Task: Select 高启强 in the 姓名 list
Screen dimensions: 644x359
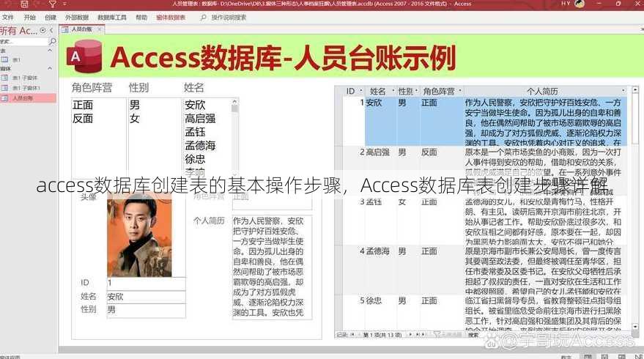Action: [200, 119]
